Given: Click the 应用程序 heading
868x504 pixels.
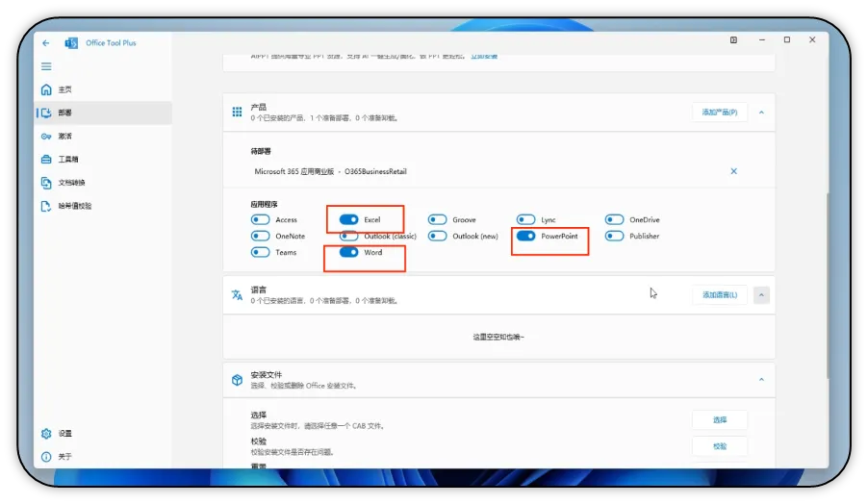Looking at the screenshot, I should point(264,204).
